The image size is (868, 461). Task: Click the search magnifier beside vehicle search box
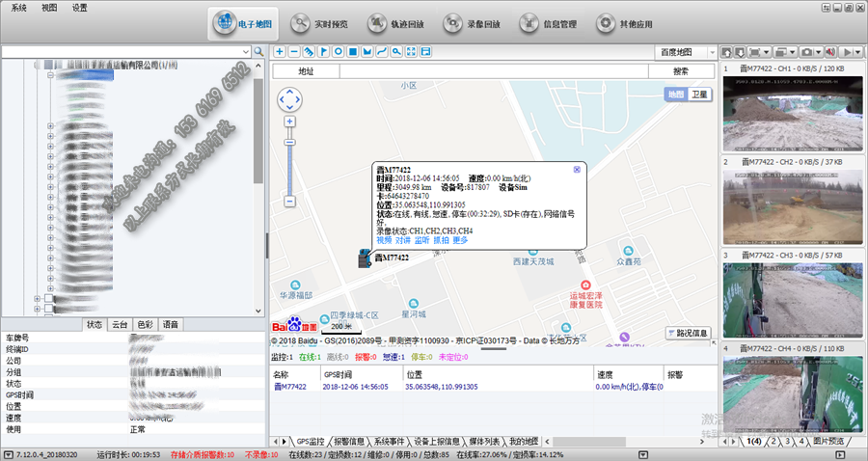coord(258,51)
